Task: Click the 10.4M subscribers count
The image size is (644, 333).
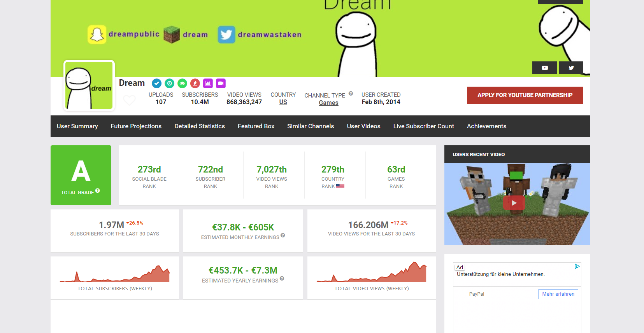Action: pyautogui.click(x=200, y=102)
